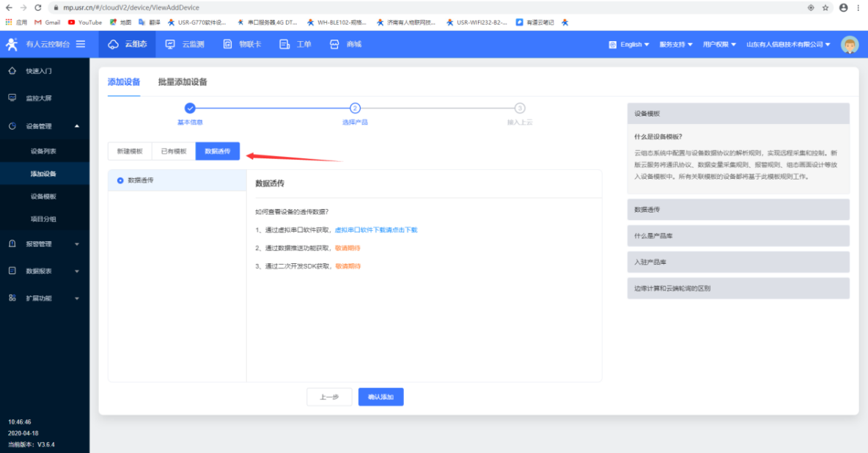Expand the 服务支持 dropdown menu
The width and height of the screenshot is (868, 453).
(676, 45)
